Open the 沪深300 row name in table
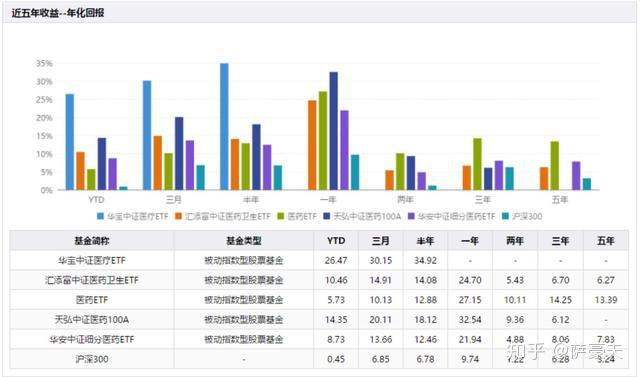The image size is (640, 377). (x=92, y=359)
